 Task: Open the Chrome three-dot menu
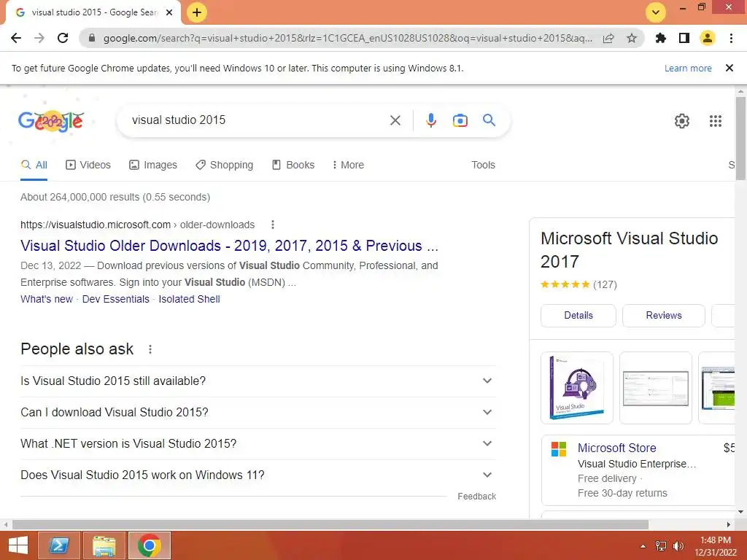coord(731,38)
